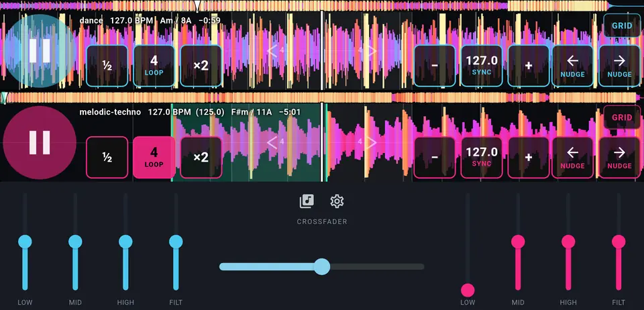
Task: Seek within the dance track overview strip
Action: pos(322,6)
